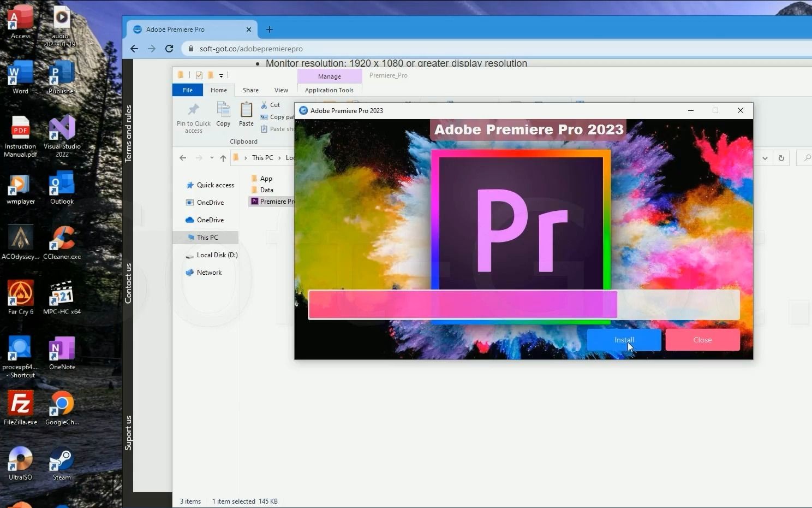
Task: Open Quick access toolbar customize dropdown
Action: pyautogui.click(x=221, y=75)
